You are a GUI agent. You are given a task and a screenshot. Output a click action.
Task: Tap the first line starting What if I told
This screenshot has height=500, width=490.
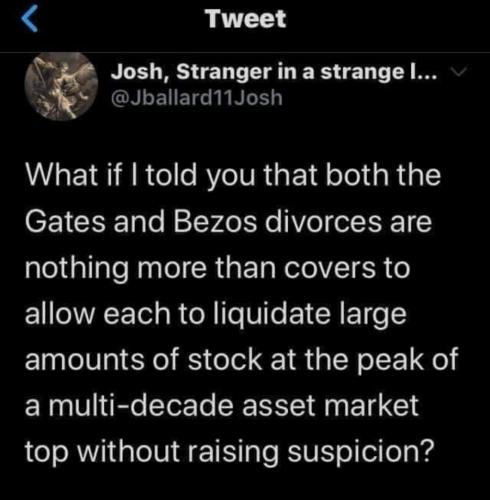coord(233,176)
